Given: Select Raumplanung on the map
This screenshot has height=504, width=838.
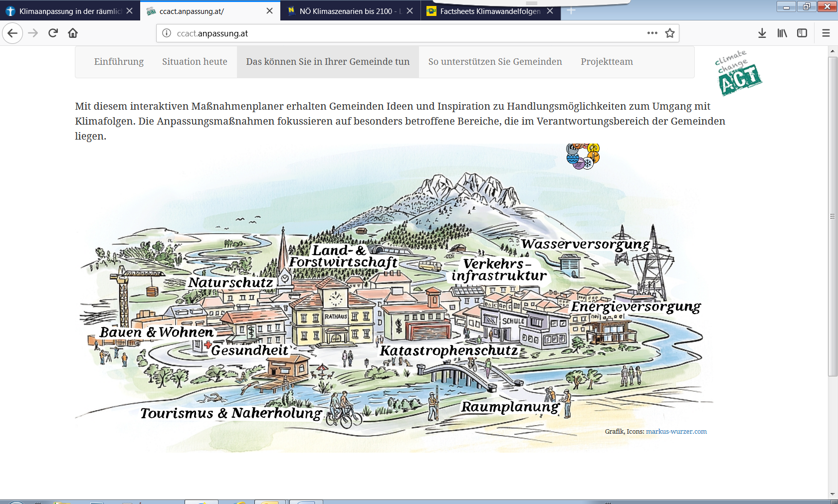Looking at the screenshot, I should point(510,407).
